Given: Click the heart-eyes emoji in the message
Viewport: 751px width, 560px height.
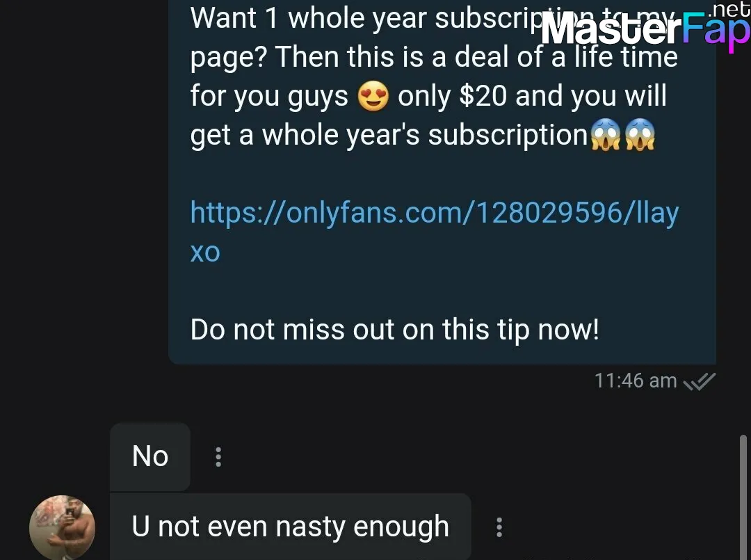Looking at the screenshot, I should (x=373, y=96).
